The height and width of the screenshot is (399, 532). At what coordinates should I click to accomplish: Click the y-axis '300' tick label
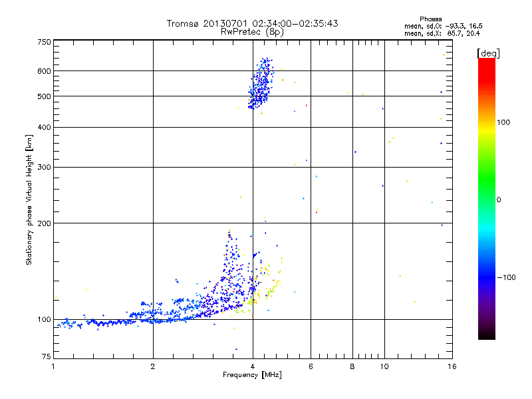pyautogui.click(x=44, y=167)
